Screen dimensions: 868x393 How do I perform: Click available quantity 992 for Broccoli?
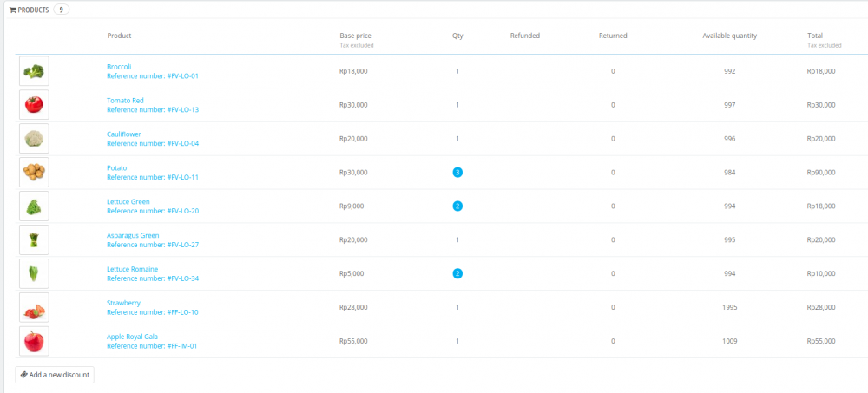tap(730, 71)
